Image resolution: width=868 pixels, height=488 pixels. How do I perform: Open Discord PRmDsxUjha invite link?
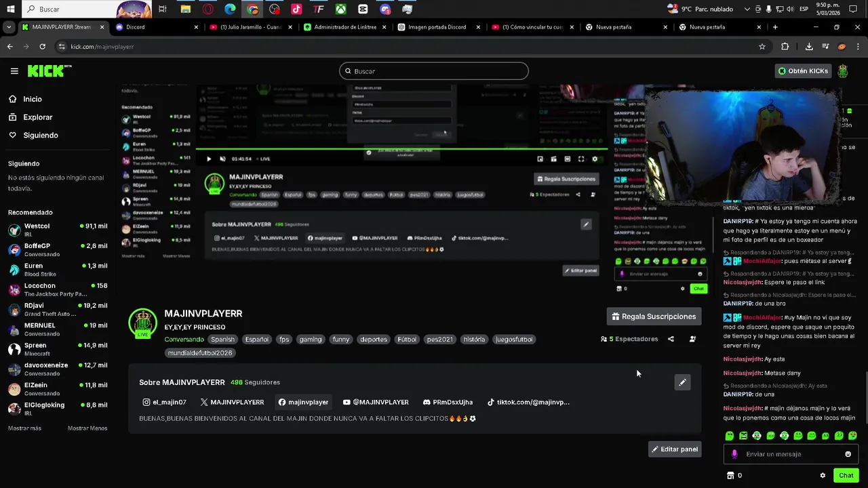click(448, 402)
